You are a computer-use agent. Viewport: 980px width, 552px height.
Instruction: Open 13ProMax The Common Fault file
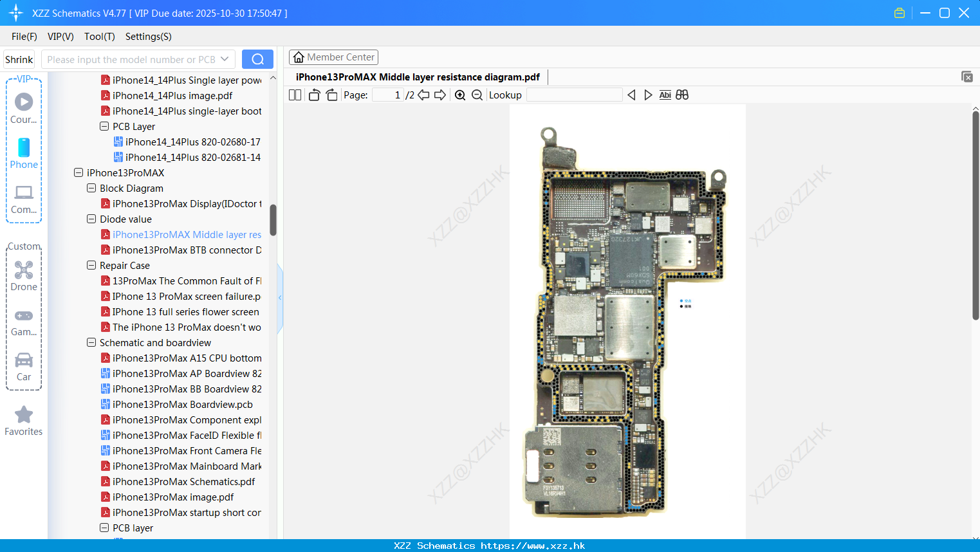pos(187,281)
